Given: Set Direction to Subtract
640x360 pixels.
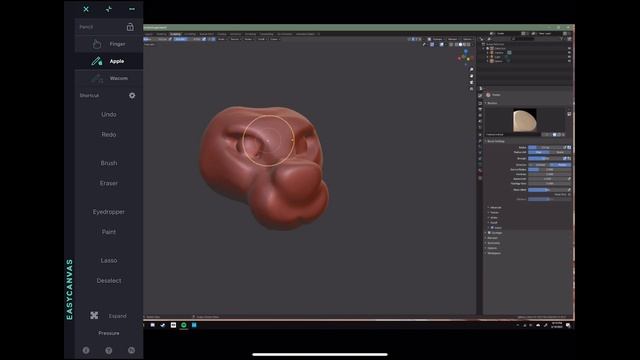Looking at the screenshot, I should pos(560,164).
